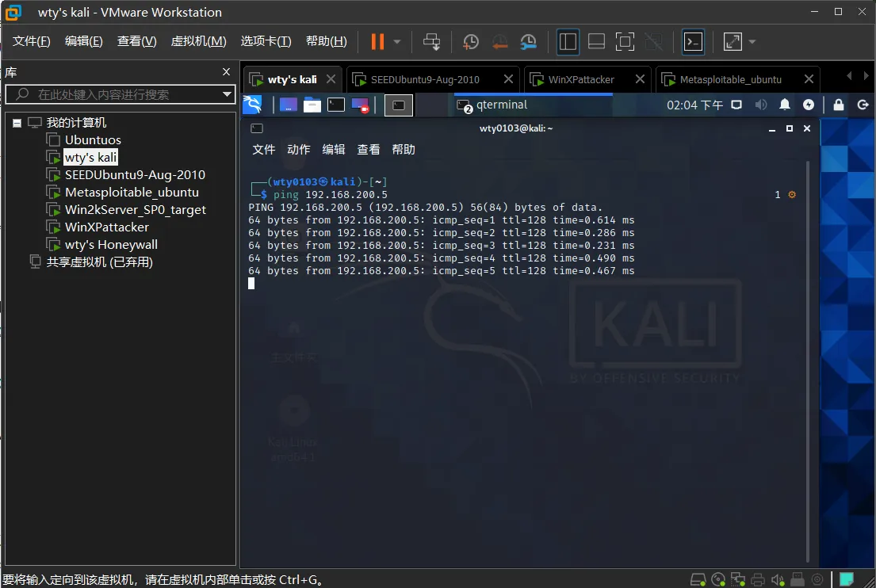Image resolution: width=876 pixels, height=588 pixels.
Task: Lock the Kali screen
Action: click(839, 105)
